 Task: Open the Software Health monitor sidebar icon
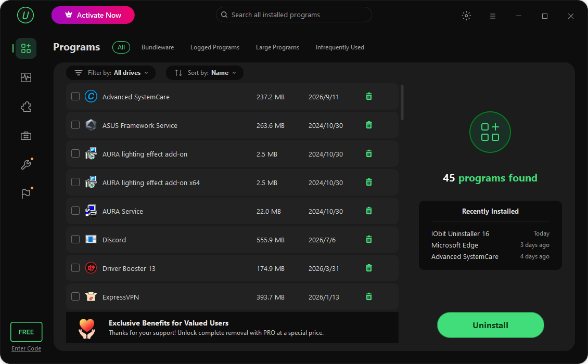(26, 77)
